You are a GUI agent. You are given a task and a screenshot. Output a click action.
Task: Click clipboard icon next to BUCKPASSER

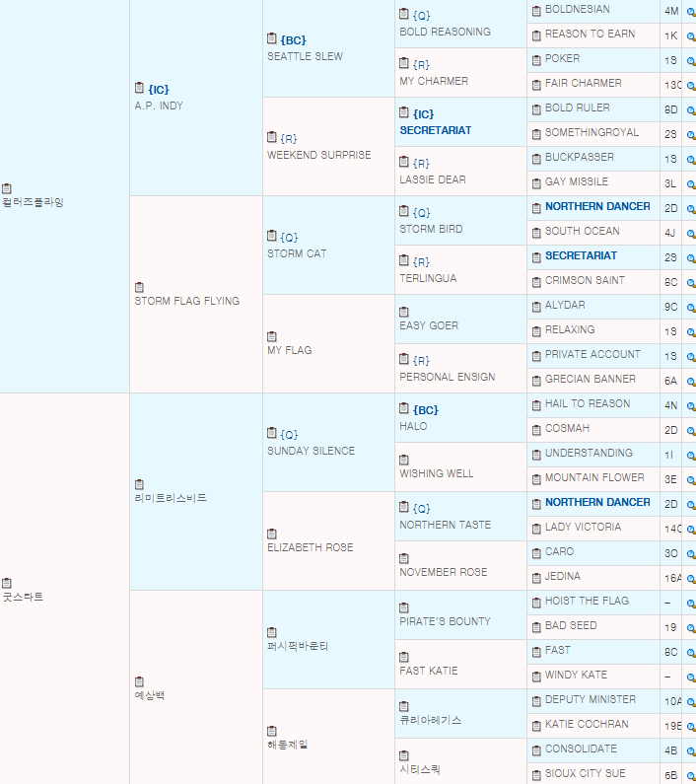(536, 159)
